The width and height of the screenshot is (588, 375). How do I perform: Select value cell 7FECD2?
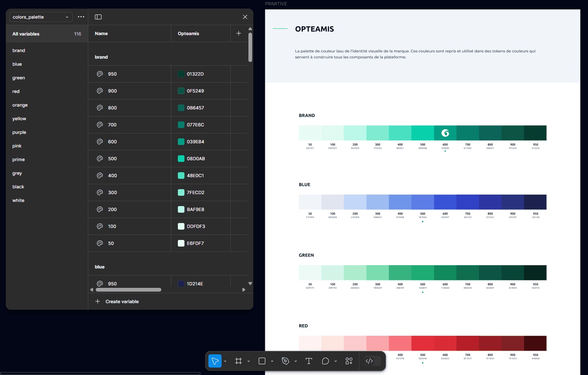point(201,192)
